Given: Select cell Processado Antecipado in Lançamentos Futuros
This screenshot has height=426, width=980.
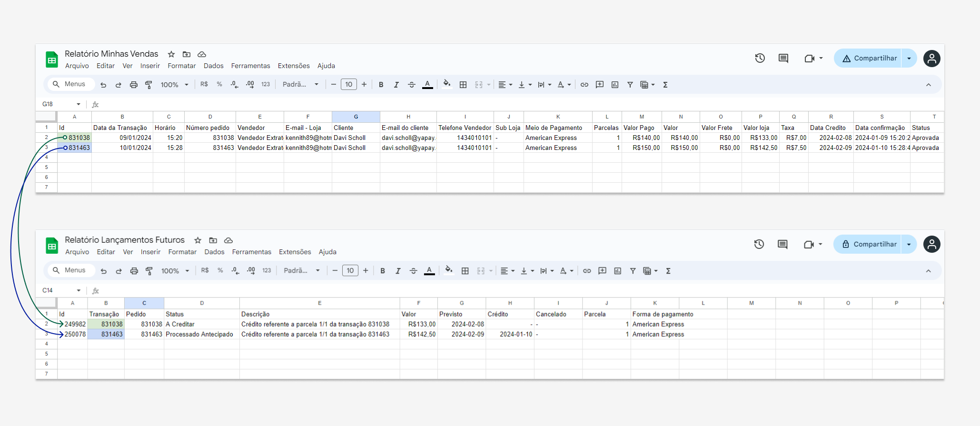Looking at the screenshot, I should (x=201, y=334).
